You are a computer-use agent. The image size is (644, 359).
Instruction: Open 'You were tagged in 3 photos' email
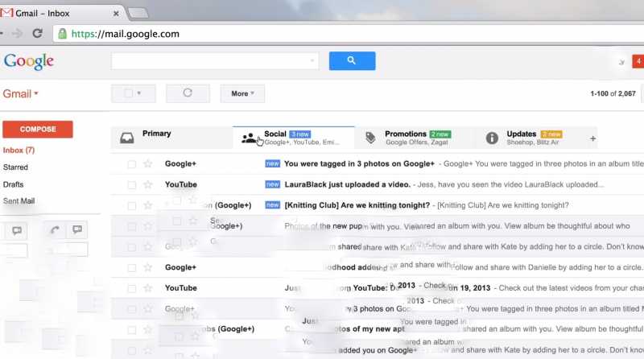[359, 164]
